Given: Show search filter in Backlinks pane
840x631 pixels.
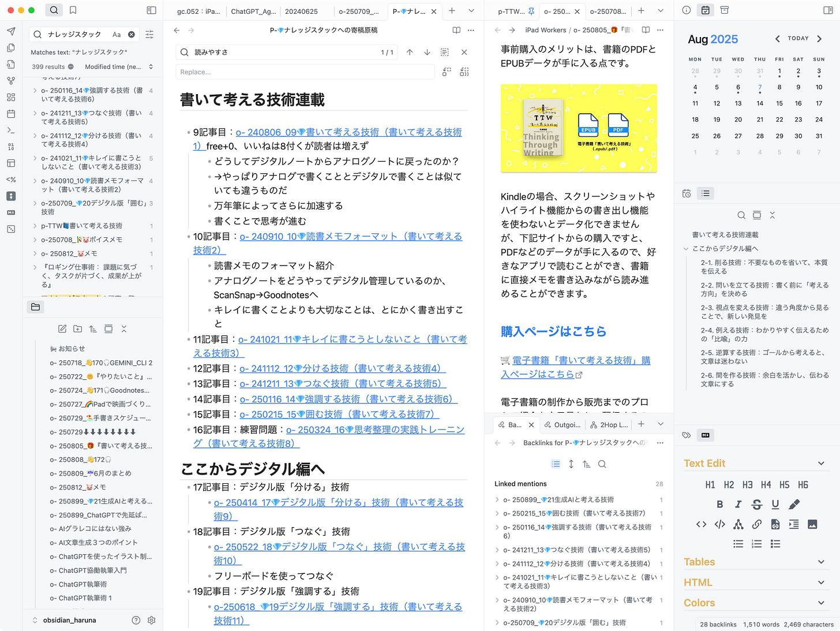Looking at the screenshot, I should point(602,464).
